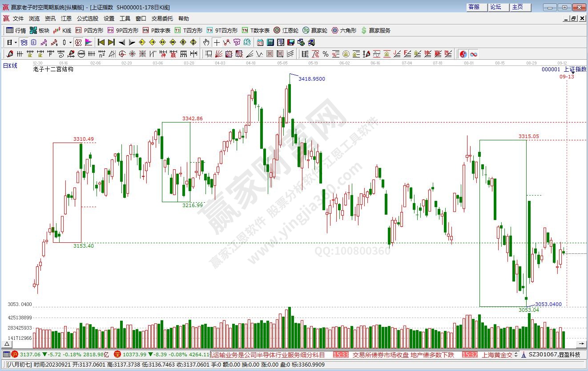Image resolution: width=588 pixels, height=371 pixels.
Task: Open the 交易委托 menu
Action: point(162,19)
